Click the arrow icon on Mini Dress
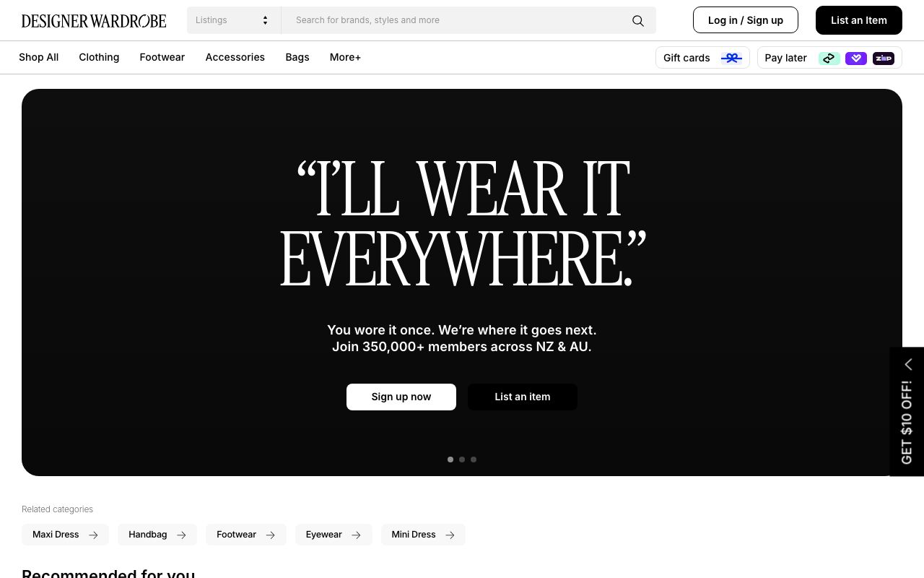Viewport: 924px width, 578px height. point(450,535)
